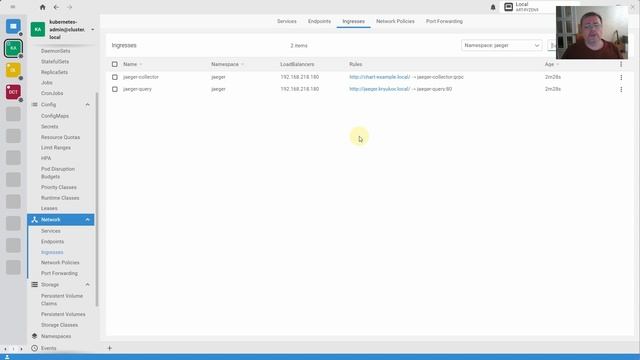
Task: Open StatefulSets in sidebar
Action: [x=55, y=62]
